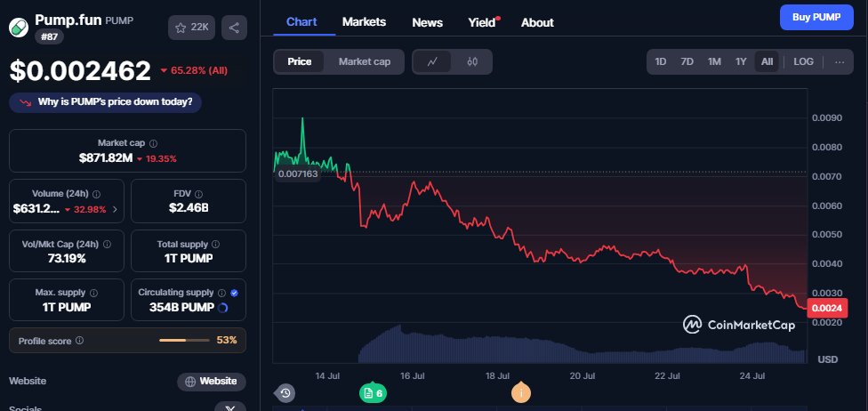Click the USD currency label on chart
Screen dimensions: 868x411
tap(828, 359)
